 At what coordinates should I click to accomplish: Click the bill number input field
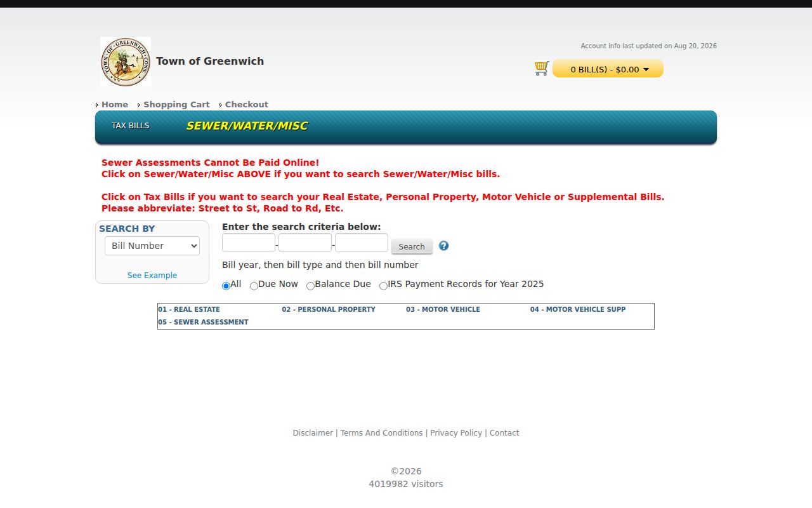362,243
